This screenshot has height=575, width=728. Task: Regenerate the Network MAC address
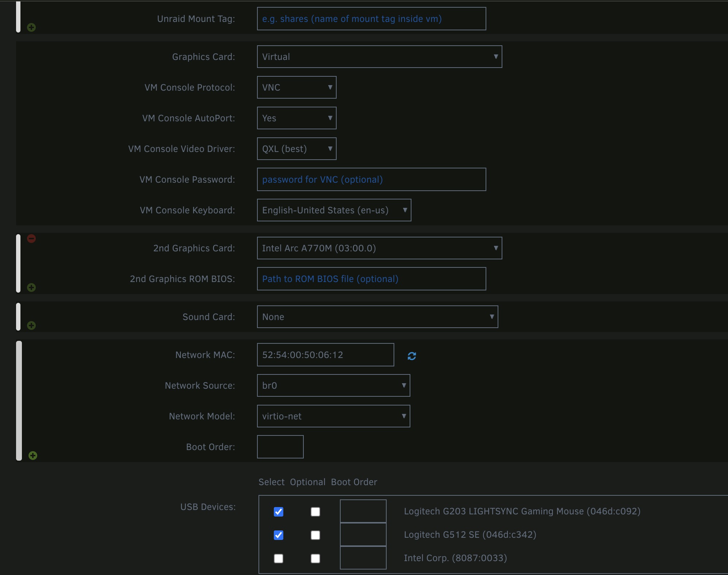412,356
